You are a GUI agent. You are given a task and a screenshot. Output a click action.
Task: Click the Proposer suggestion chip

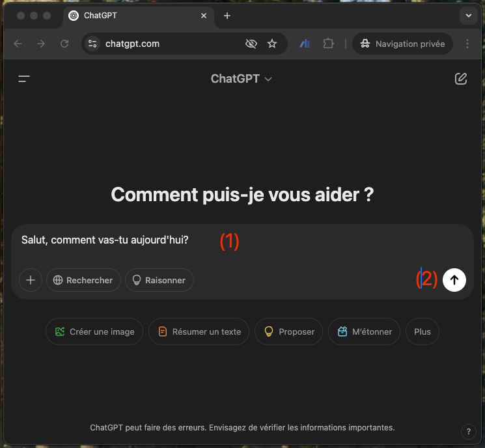tap(288, 331)
